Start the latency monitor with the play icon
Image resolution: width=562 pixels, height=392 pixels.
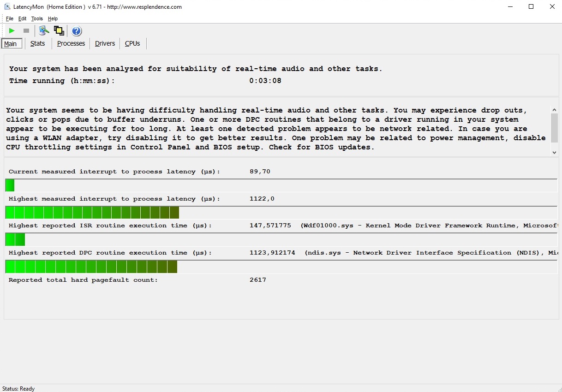click(x=12, y=31)
